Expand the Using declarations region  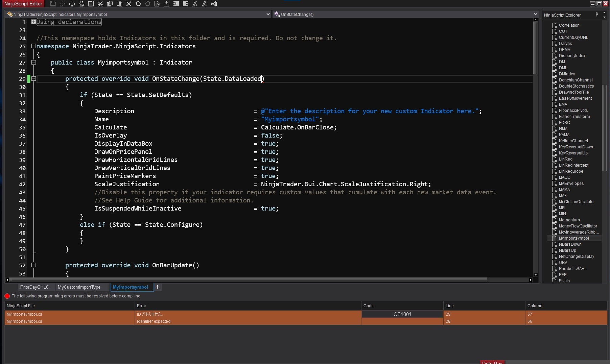click(33, 22)
